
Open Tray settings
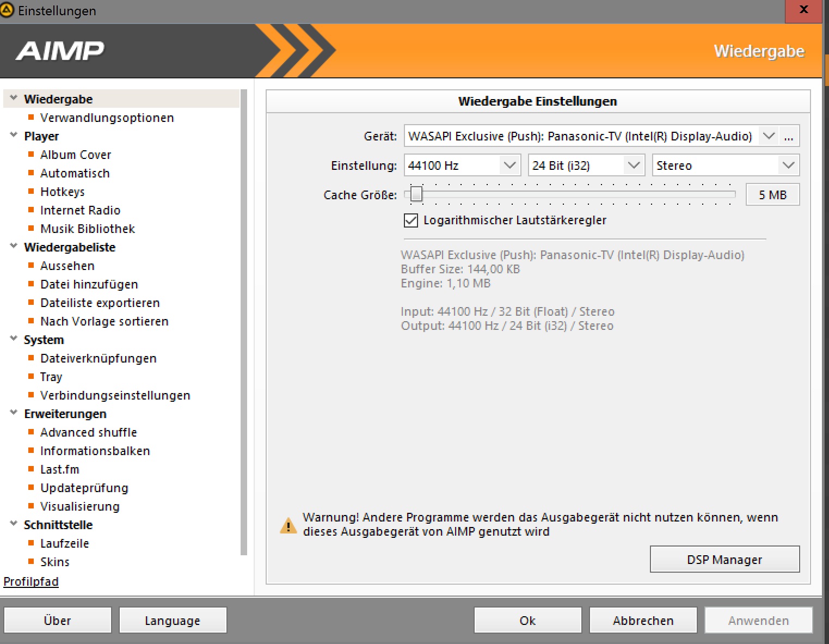coord(51,377)
